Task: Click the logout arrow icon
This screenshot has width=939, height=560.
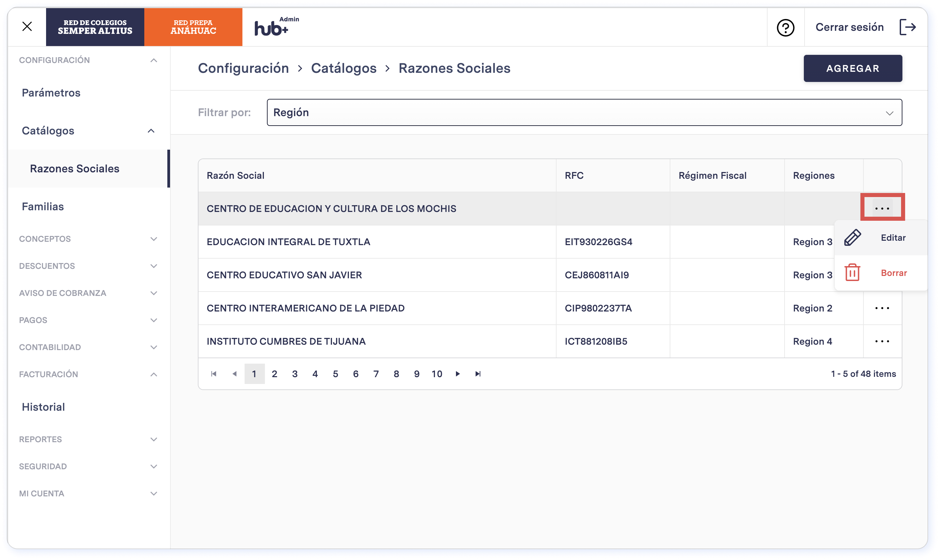Action: pos(907,27)
